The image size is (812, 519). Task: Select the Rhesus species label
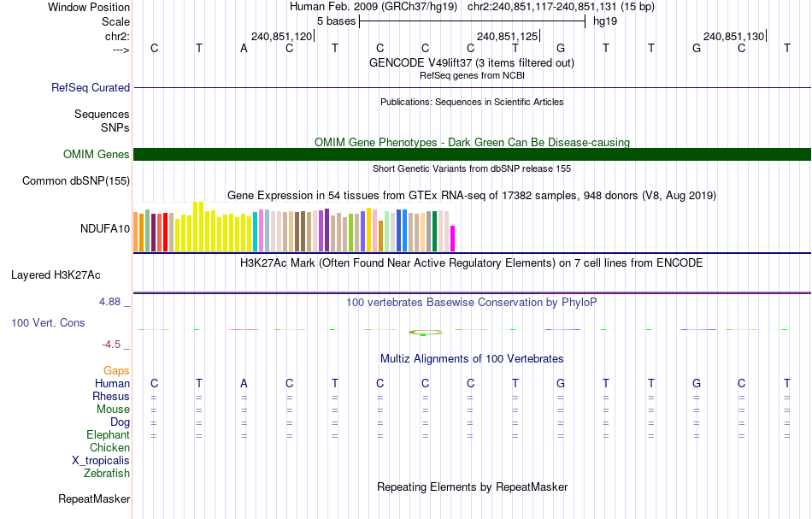(x=111, y=396)
